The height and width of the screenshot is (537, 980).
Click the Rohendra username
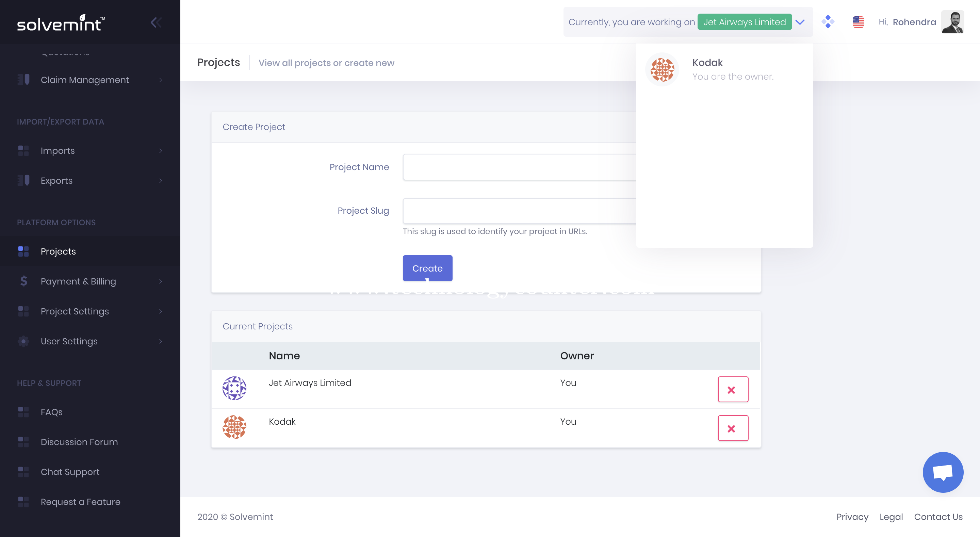(x=914, y=22)
